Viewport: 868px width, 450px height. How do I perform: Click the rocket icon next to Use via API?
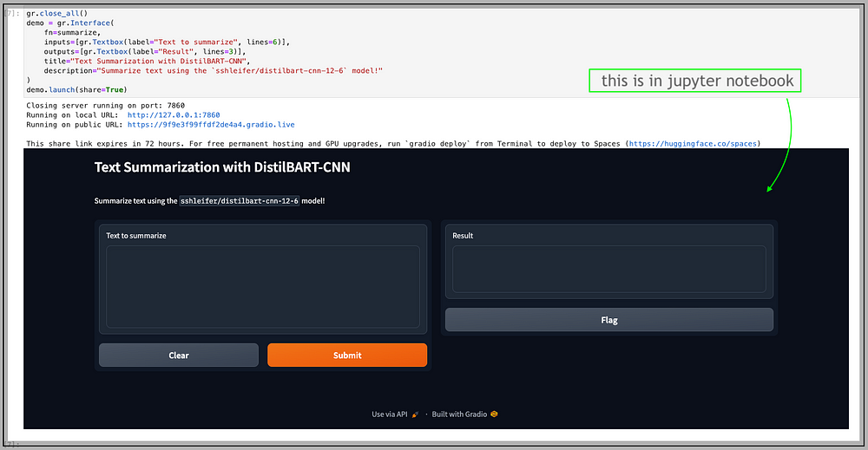415,414
